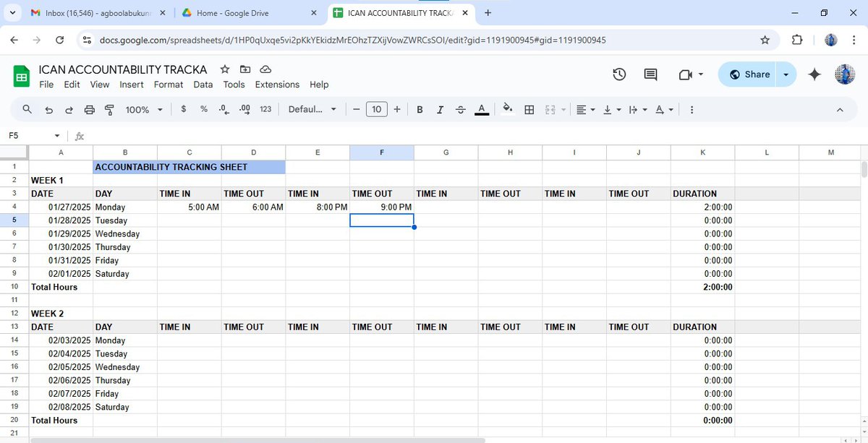Toggle bold formatting on the cell
Viewport: 868px width, 443px height.
click(420, 109)
